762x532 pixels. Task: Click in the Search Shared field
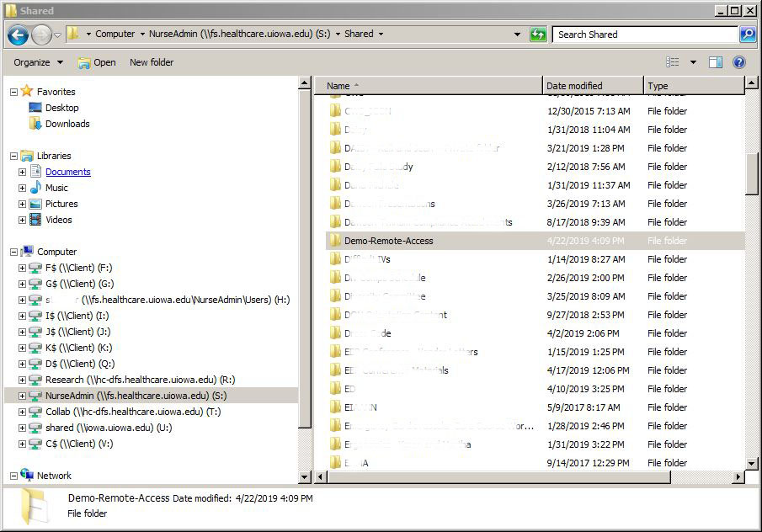(644, 35)
